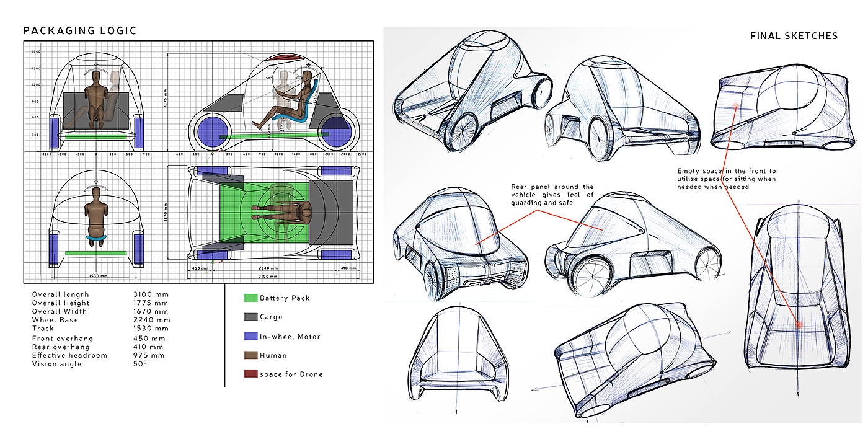The height and width of the screenshot is (434, 868).
Task: Click the 'In-wheel Motor' legend label
Action: coord(290,337)
